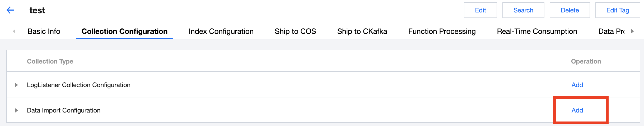Go to the Ship to COS tab
The height and width of the screenshot is (126, 644).
click(x=295, y=31)
